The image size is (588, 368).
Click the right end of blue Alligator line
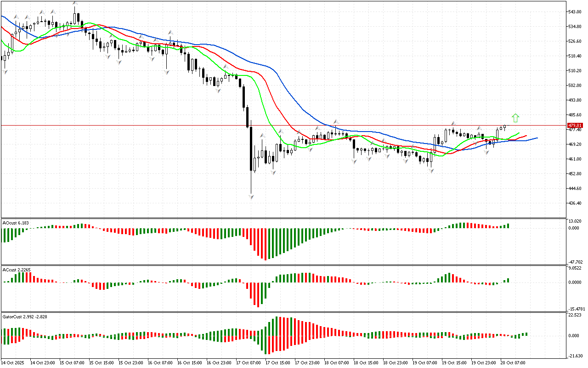pos(537,138)
